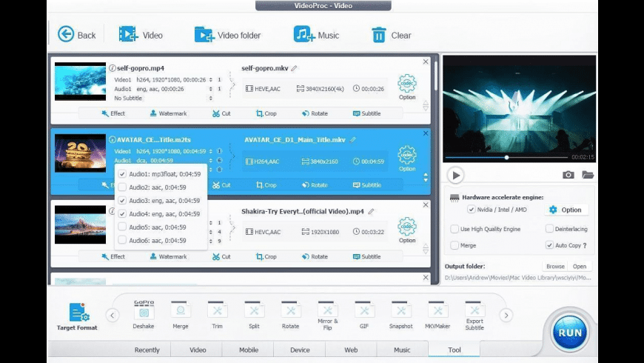Toggle Nvidia / Intel / AMD acceleration
This screenshot has height=363, width=644.
471,209
